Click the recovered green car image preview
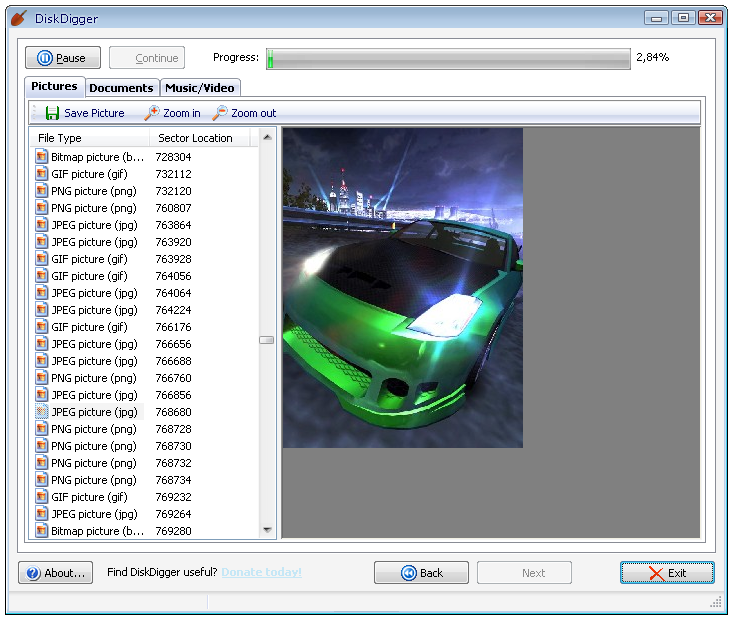 pos(402,288)
